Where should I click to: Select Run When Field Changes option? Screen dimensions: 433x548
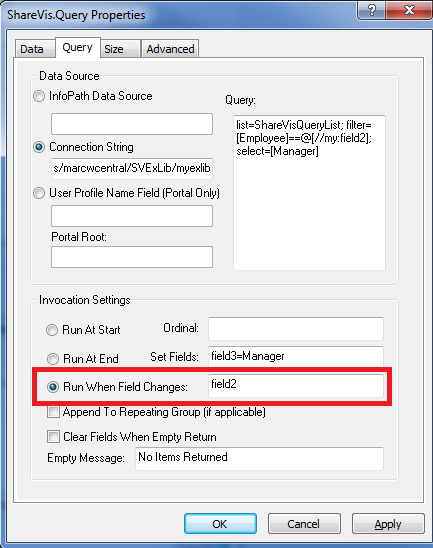point(53,387)
